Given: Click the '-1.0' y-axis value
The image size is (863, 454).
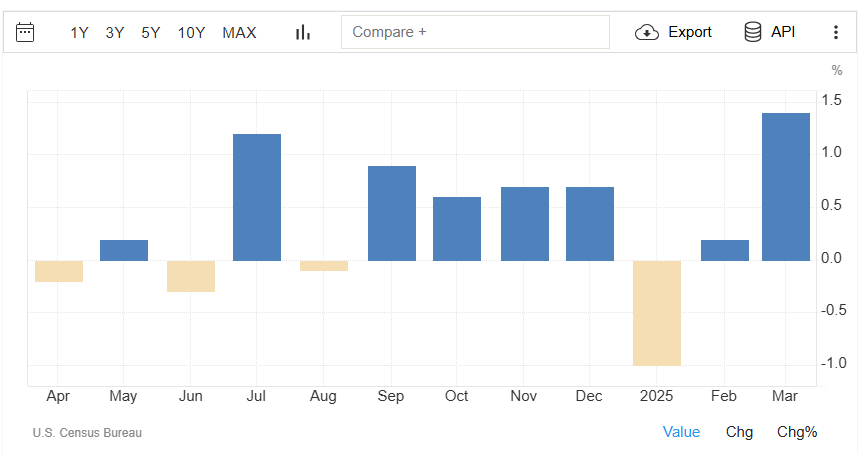Looking at the screenshot, I should coord(833,363).
